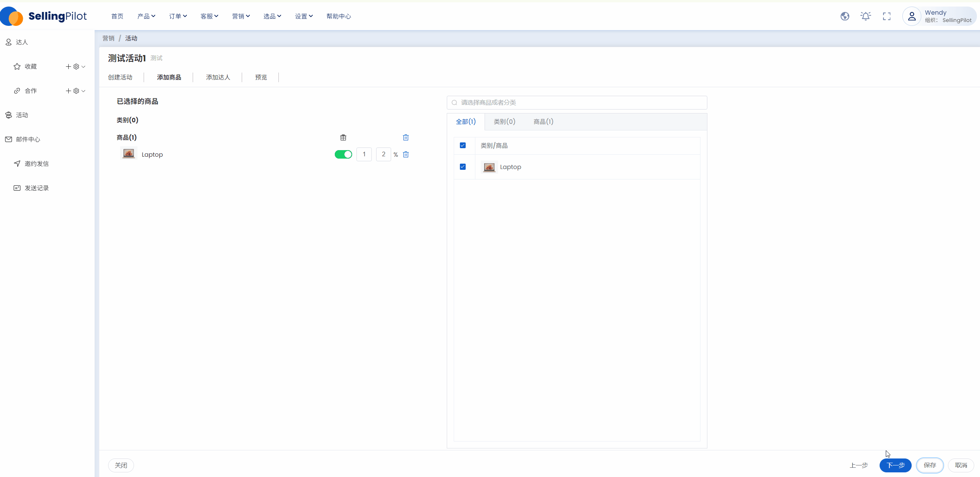Viewport: 980px width, 477px height.
Task: Switch to the 添加达人 step tab
Action: tap(218, 77)
